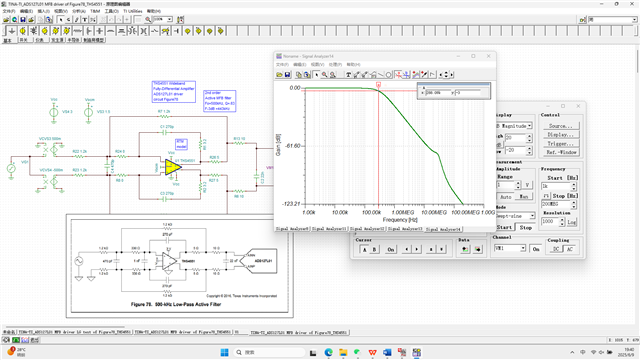Zoom in magnifier in Signal Analyzer toolbar
This screenshot has width=640, height=360.
pyautogui.click(x=324, y=75)
